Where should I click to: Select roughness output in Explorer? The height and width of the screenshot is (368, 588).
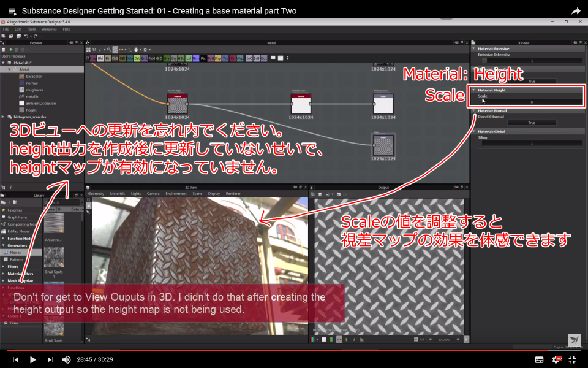tap(34, 90)
